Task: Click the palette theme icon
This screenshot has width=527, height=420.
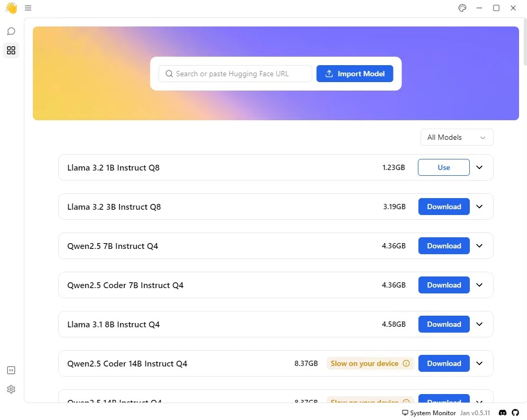Action: point(462,8)
